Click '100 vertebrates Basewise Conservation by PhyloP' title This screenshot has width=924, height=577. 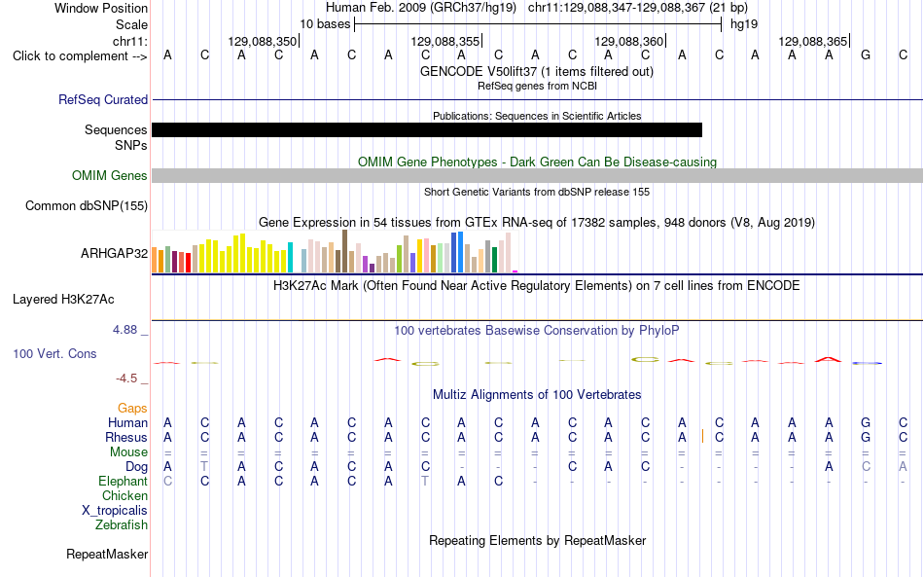(x=536, y=331)
